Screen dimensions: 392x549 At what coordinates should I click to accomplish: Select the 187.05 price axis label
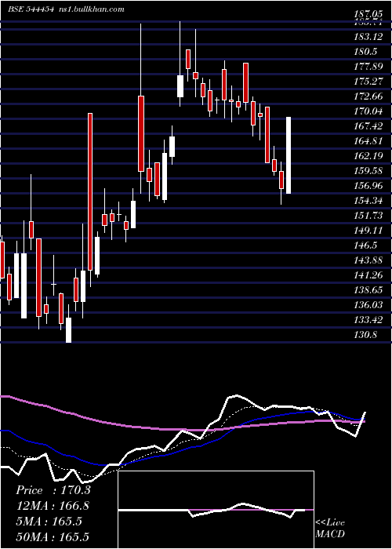[368, 15]
